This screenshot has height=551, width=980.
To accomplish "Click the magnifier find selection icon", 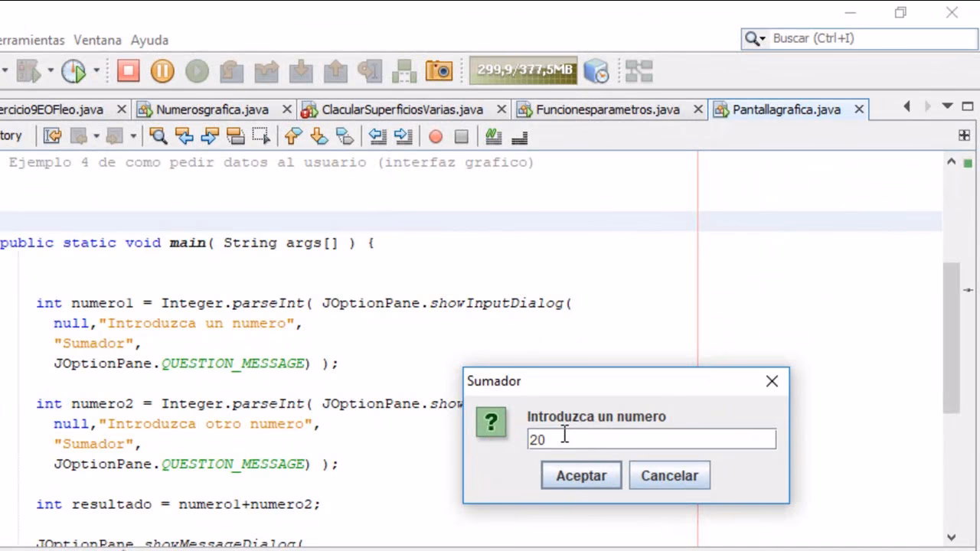I will click(x=158, y=136).
